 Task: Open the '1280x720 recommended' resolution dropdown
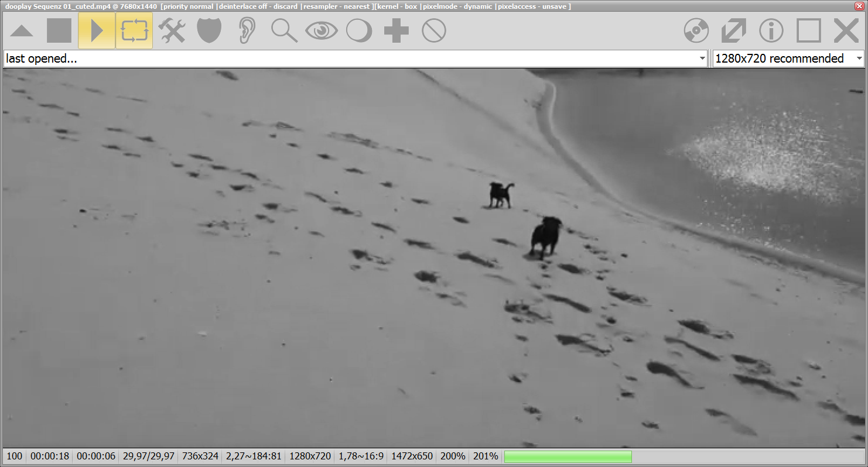(x=859, y=59)
